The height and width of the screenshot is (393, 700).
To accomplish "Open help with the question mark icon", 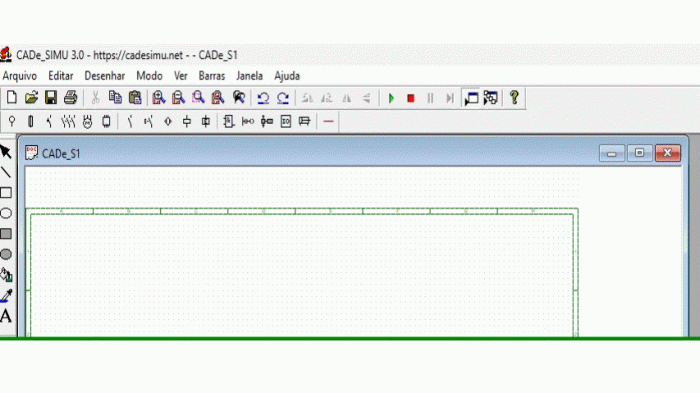I will 514,97.
